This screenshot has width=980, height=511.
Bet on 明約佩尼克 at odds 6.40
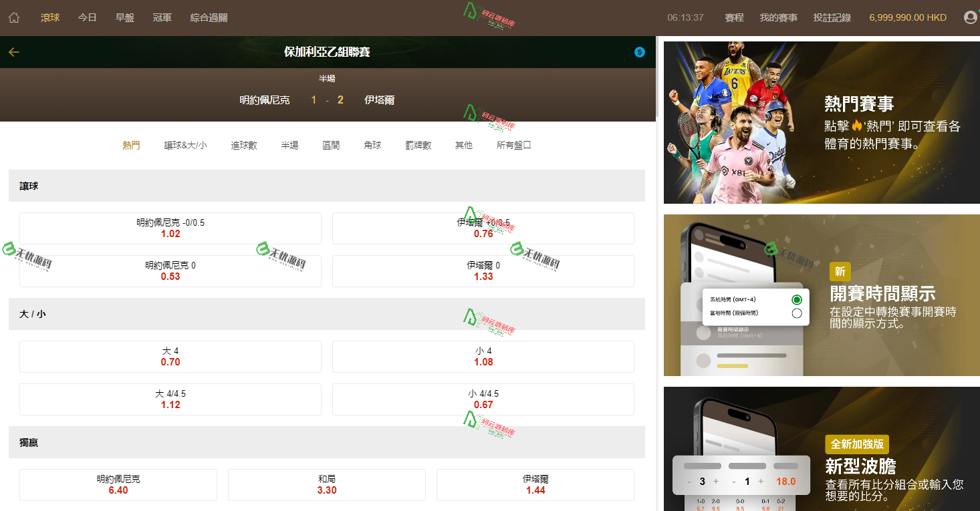pyautogui.click(x=118, y=484)
